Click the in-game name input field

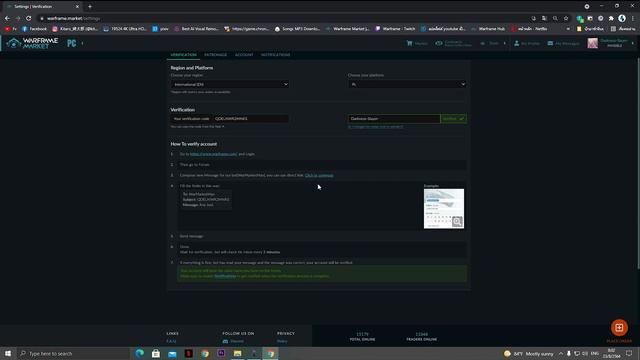[394, 119]
